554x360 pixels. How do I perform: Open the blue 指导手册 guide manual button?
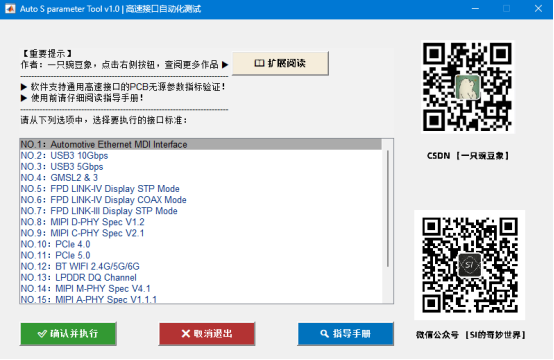(346, 334)
